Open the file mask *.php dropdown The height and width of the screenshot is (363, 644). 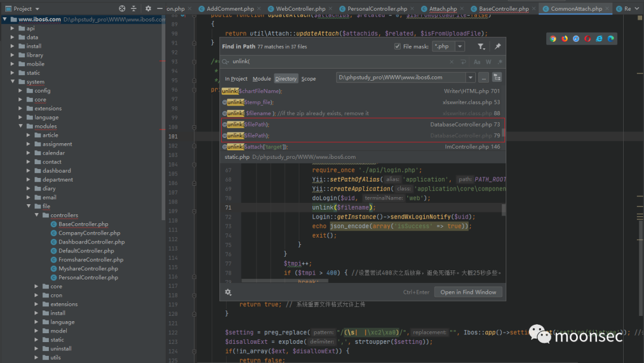click(460, 47)
